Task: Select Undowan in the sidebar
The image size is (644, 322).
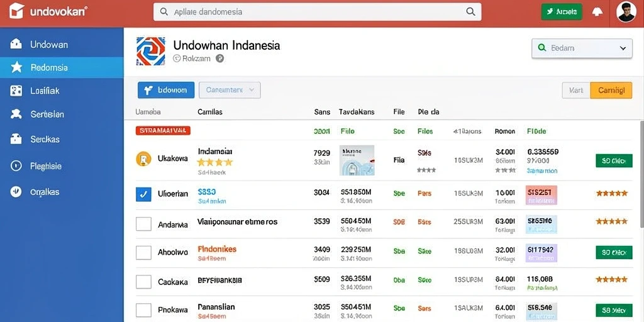Action: pos(62,45)
